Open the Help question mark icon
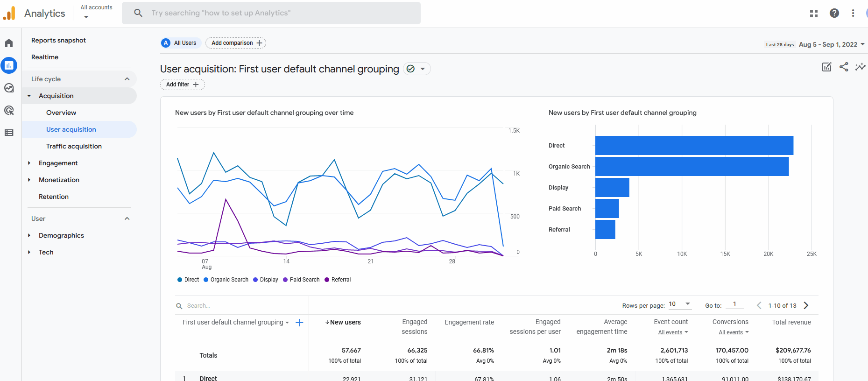 (x=834, y=13)
